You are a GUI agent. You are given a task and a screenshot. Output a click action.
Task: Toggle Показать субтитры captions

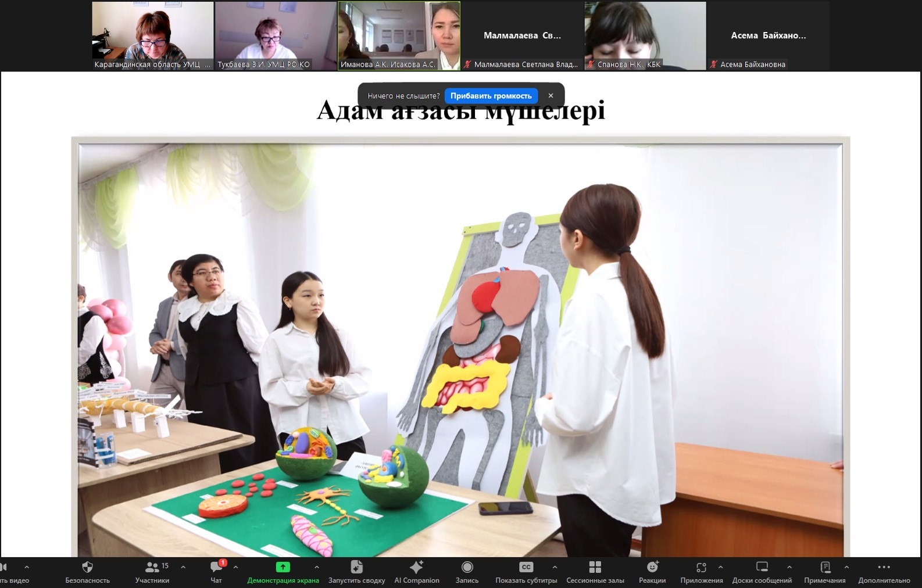click(526, 568)
